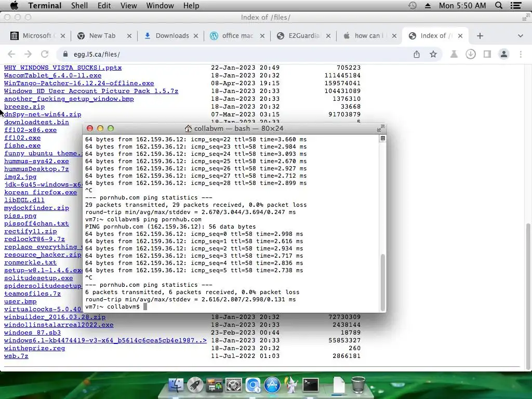Viewport: 532px width, 399px height.
Task: Open Notification Center list icon
Action: (516, 5)
